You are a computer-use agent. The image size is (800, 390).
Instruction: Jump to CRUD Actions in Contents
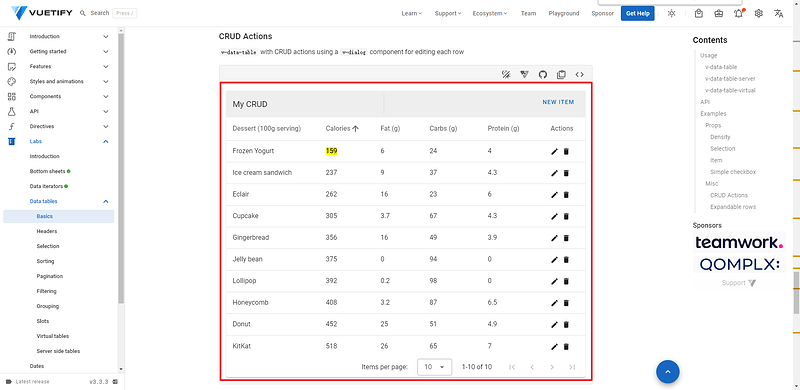coord(729,195)
